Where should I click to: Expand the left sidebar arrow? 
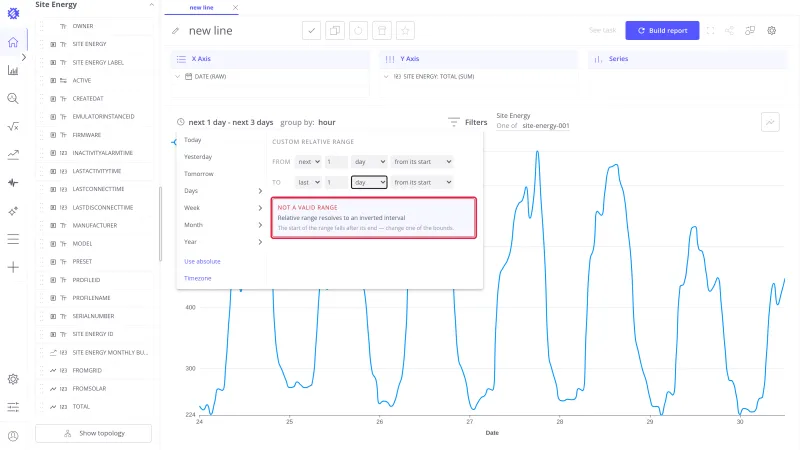pos(23,57)
